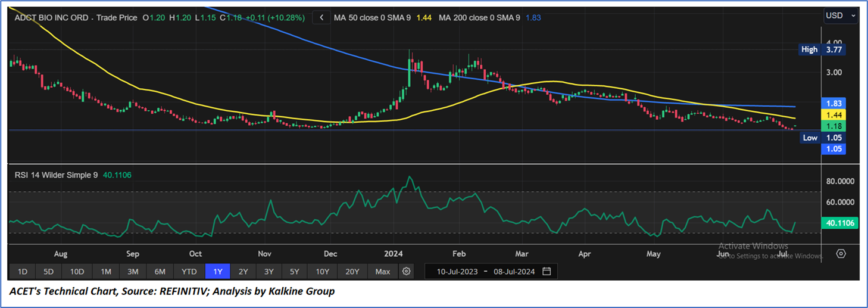This screenshot has height=308, width=868.
Task: Click the 3M range button
Action: click(x=133, y=272)
